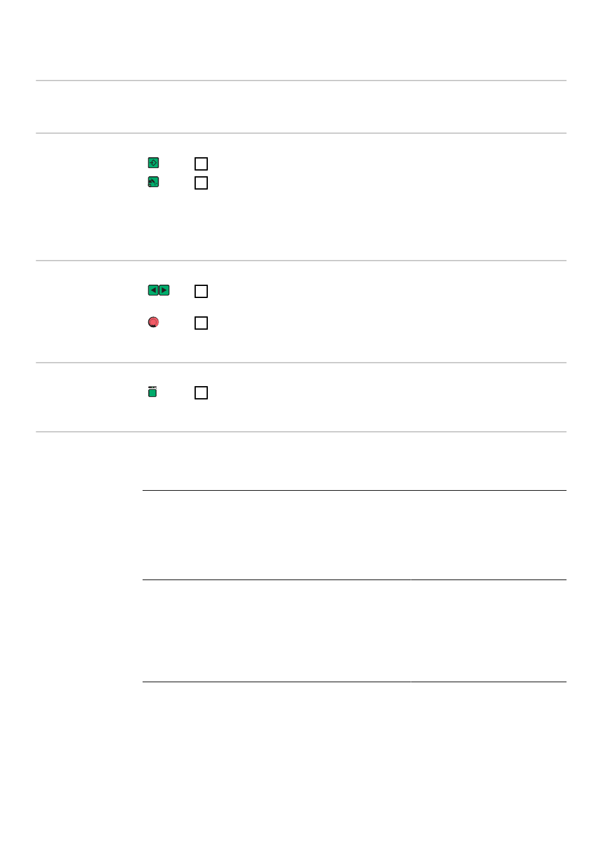602x868 pixels.
Task: Click the green left arrow key icon
Action: (x=153, y=290)
